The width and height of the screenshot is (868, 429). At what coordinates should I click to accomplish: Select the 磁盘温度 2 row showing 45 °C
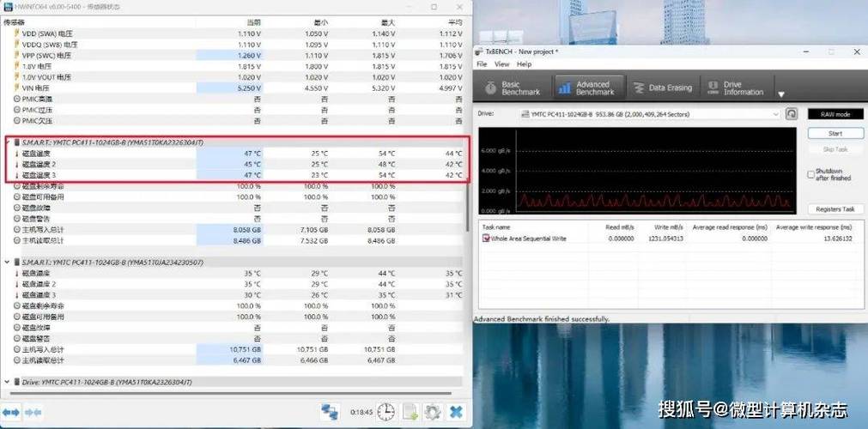point(233,165)
